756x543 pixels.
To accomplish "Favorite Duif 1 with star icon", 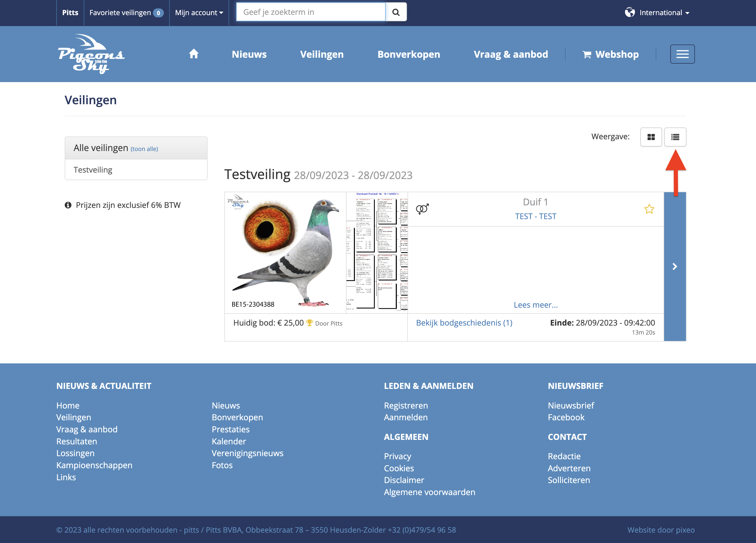I will [649, 209].
